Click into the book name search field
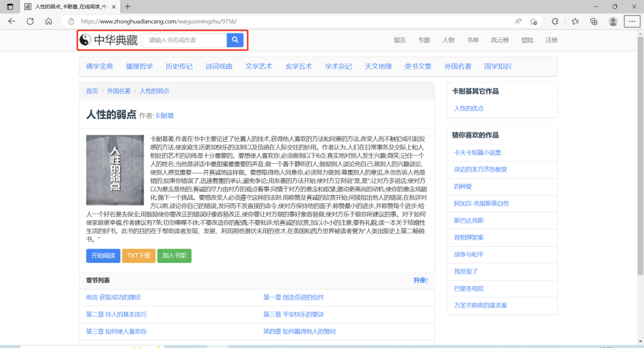Screen dimensions: 644x348 185,40
